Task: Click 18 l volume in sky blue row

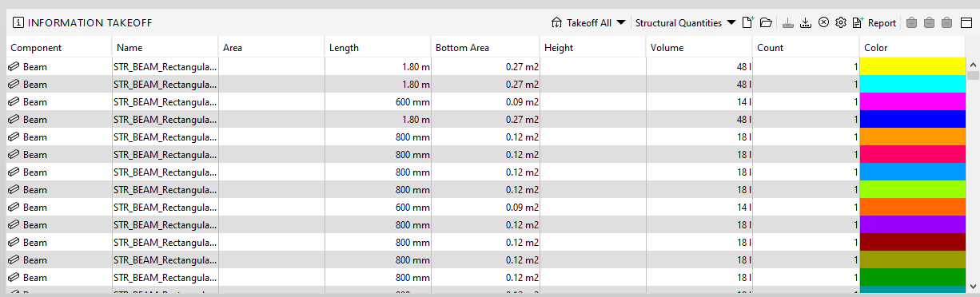Action: click(x=744, y=172)
